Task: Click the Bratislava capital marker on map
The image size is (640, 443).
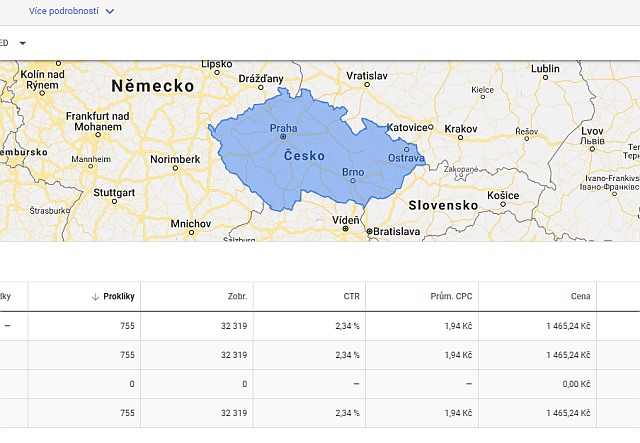Action: (x=369, y=232)
